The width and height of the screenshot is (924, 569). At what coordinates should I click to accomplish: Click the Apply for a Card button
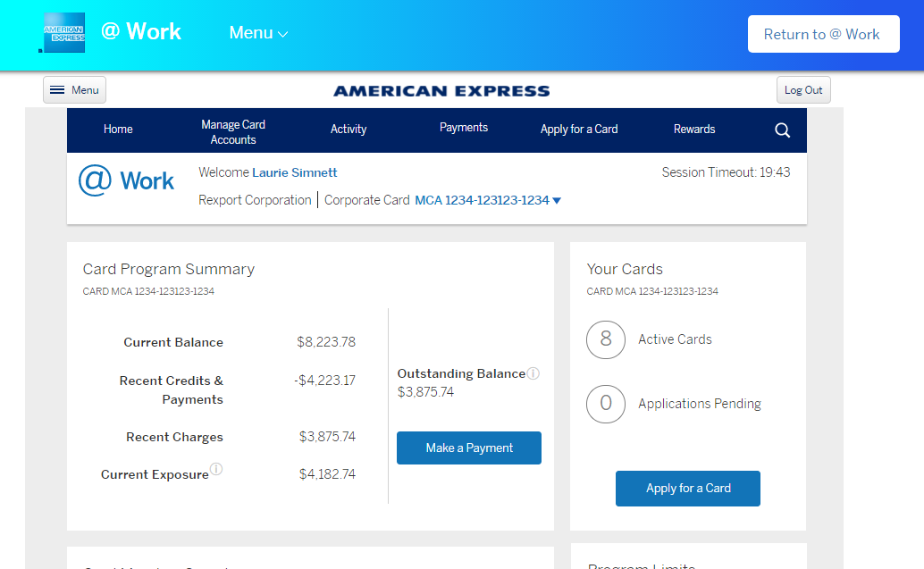pyautogui.click(x=688, y=489)
